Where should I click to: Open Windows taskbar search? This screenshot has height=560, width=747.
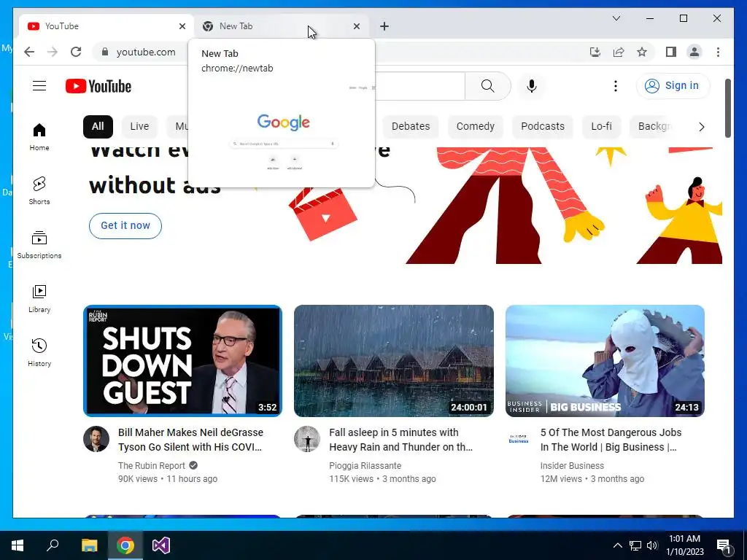click(x=53, y=545)
